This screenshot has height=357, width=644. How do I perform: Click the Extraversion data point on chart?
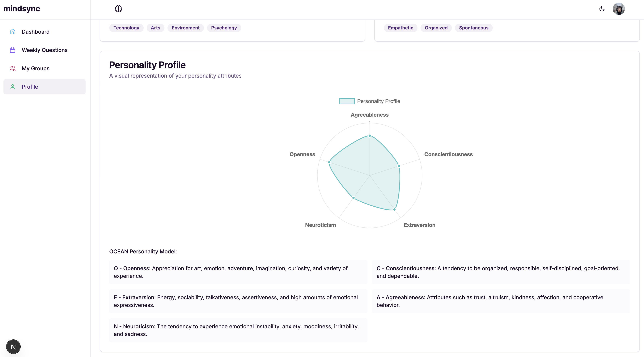click(394, 209)
